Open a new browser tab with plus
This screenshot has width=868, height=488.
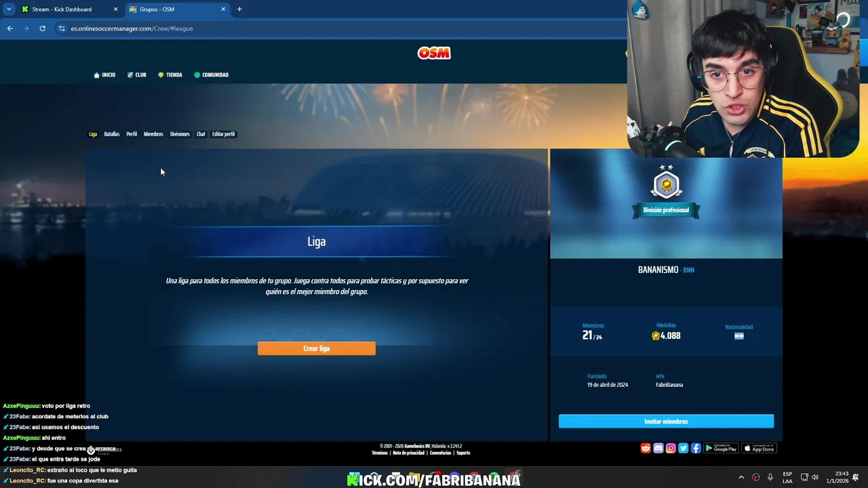coord(239,9)
